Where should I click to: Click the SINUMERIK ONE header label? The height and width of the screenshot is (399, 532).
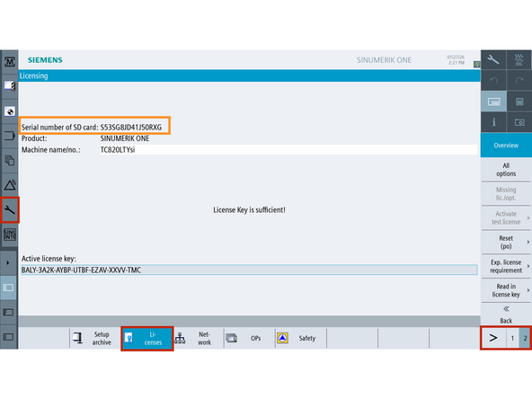384,60
